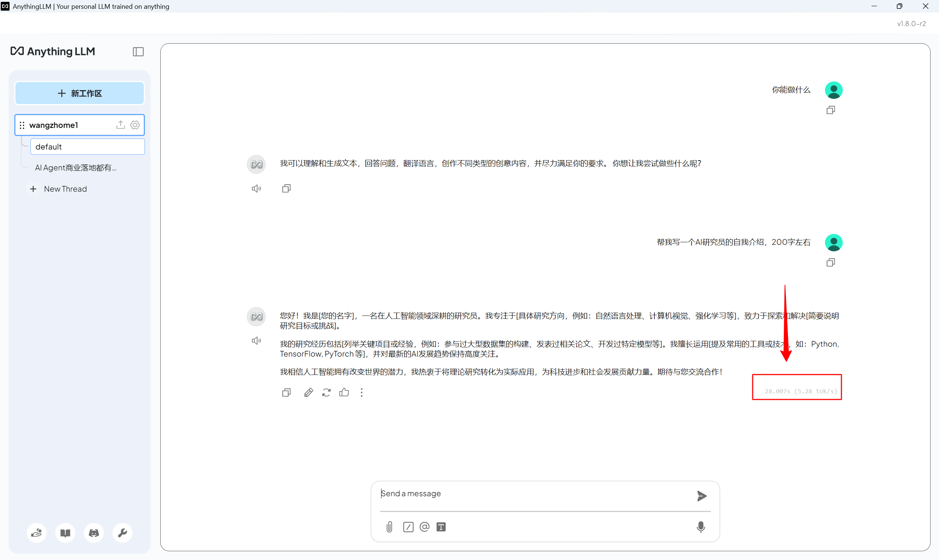
Task: Give thumbs up to last response
Action: pos(344,393)
